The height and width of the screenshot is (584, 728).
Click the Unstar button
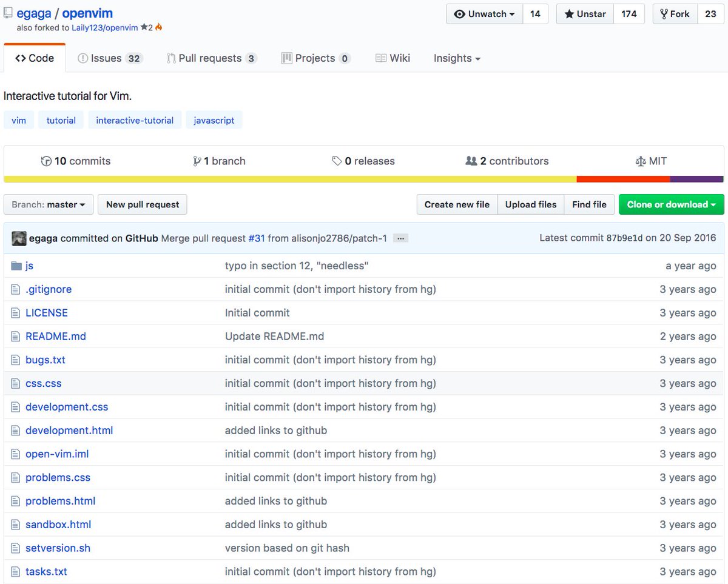[x=585, y=14]
